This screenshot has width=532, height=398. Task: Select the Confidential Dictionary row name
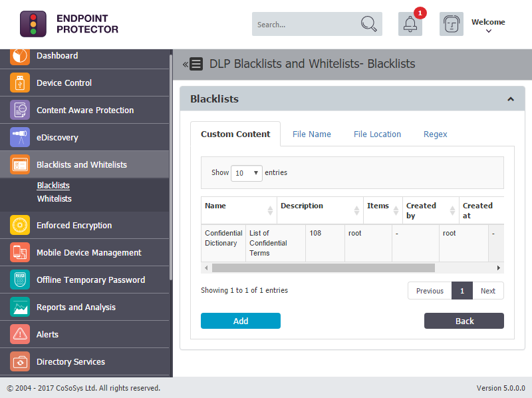(223, 238)
